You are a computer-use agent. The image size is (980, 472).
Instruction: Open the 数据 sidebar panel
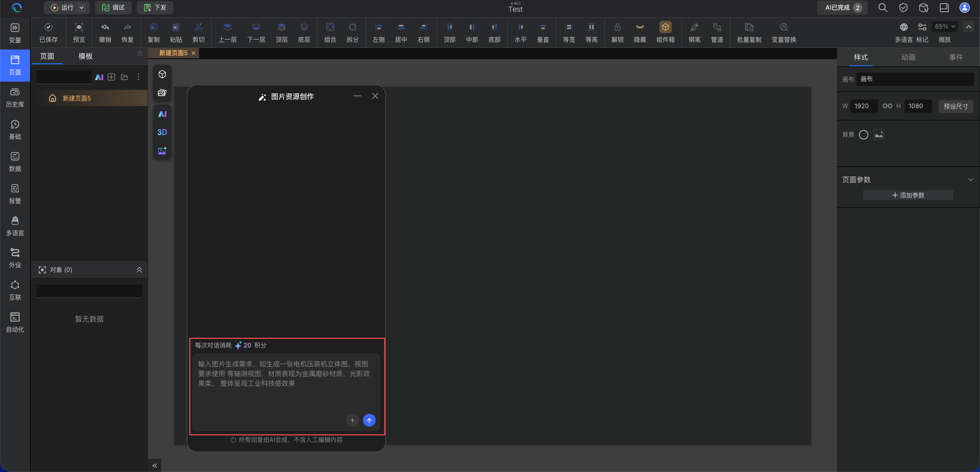coord(15,162)
